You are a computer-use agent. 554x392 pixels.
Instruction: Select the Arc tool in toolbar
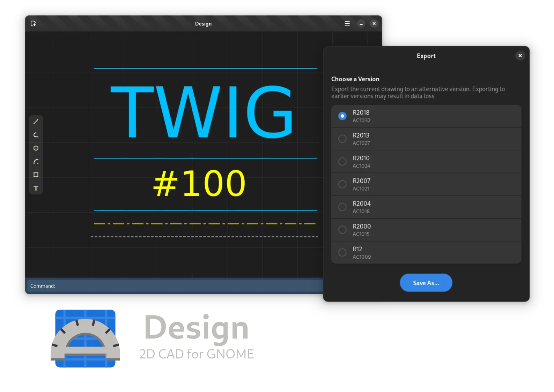click(36, 135)
